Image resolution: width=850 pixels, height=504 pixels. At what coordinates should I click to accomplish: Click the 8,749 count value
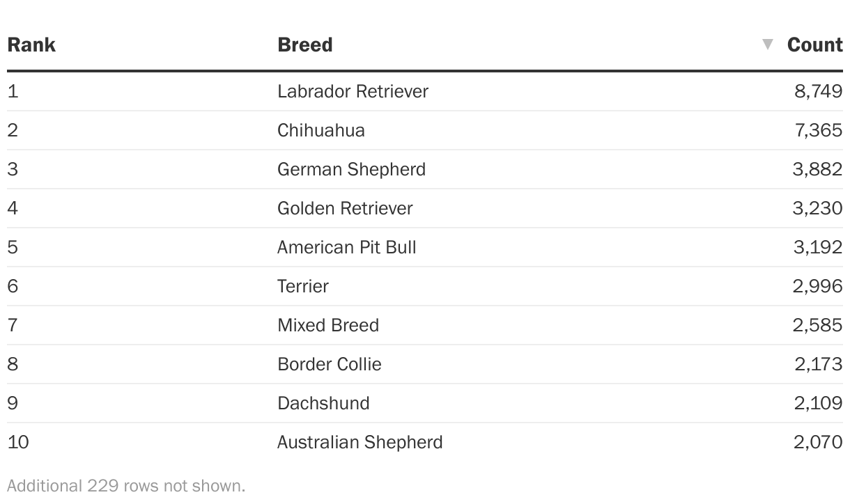point(818,91)
